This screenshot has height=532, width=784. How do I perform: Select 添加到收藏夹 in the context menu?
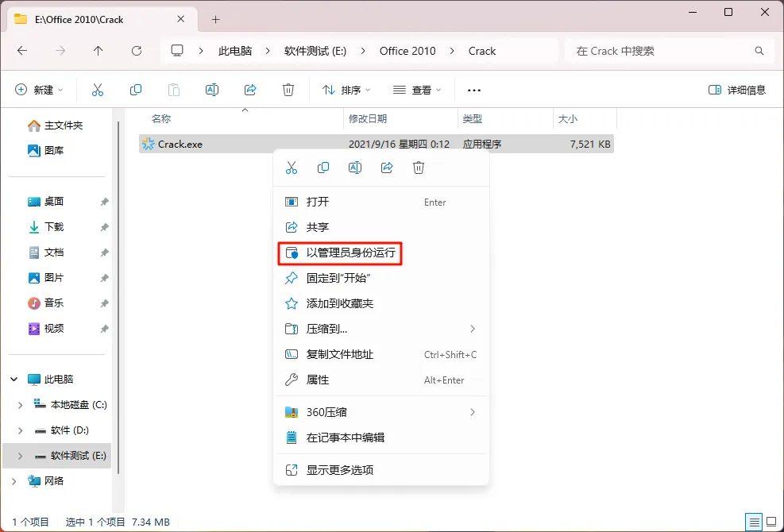tap(381, 303)
